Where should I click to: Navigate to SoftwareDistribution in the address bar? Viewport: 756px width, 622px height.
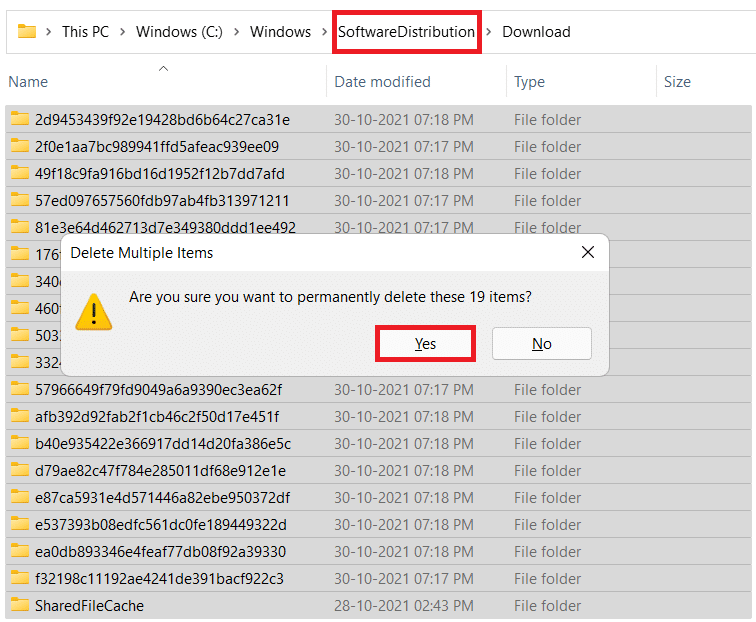(x=406, y=32)
